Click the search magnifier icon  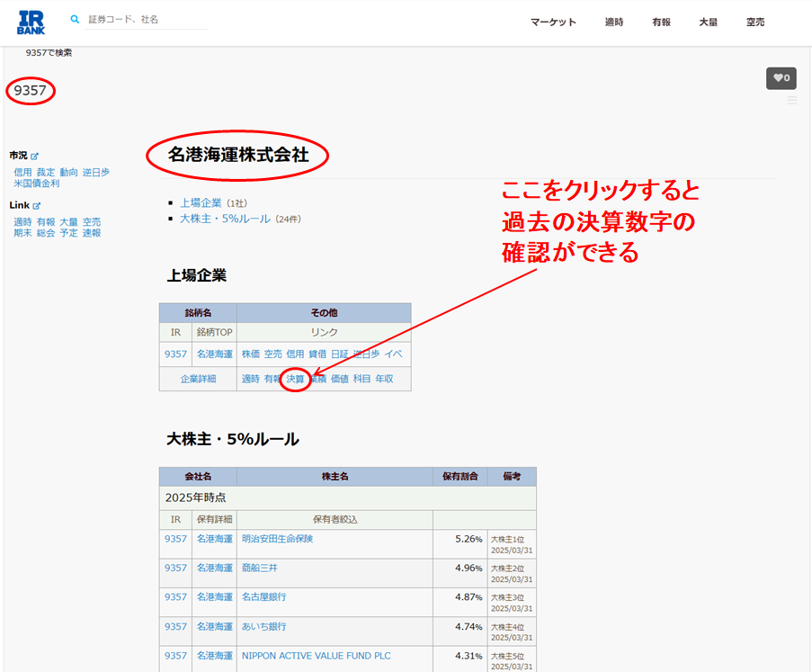[75, 19]
